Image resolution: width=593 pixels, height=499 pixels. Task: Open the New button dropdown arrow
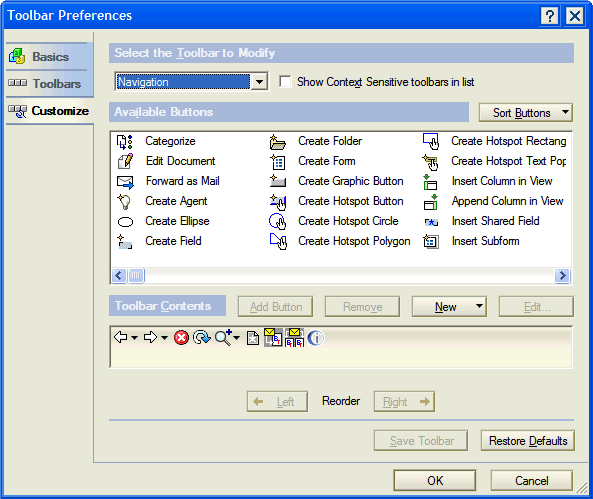pos(479,306)
